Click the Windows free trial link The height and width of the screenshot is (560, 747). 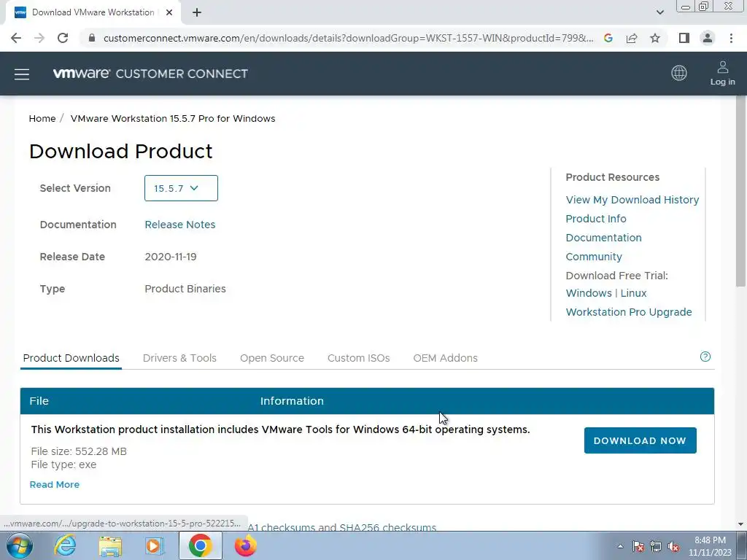tap(589, 293)
